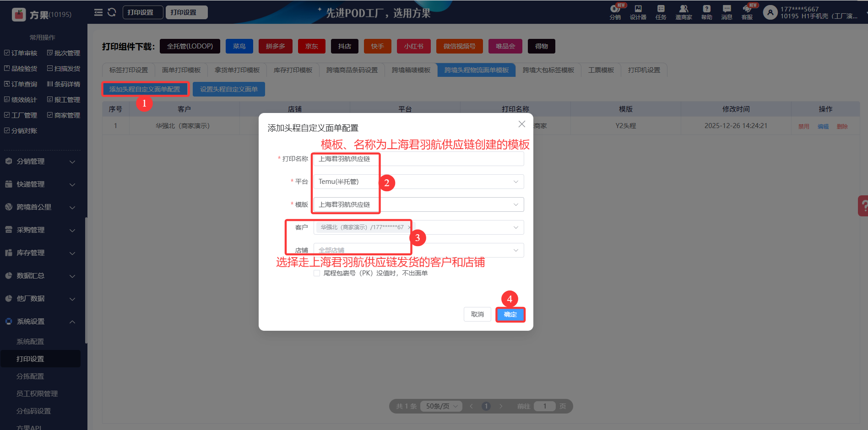Open the 报工管理 shortcut
This screenshot has width=868, height=430.
(x=64, y=100)
